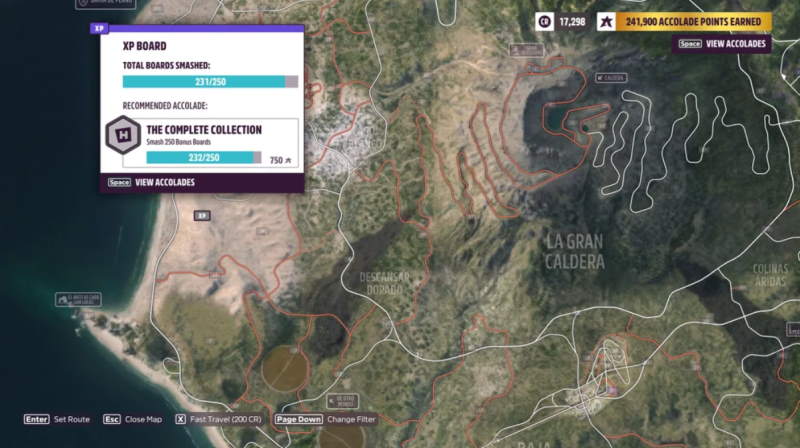The width and height of the screenshot is (800, 448).
Task: Select the Caldera landmark tag on map
Action: click(x=611, y=78)
